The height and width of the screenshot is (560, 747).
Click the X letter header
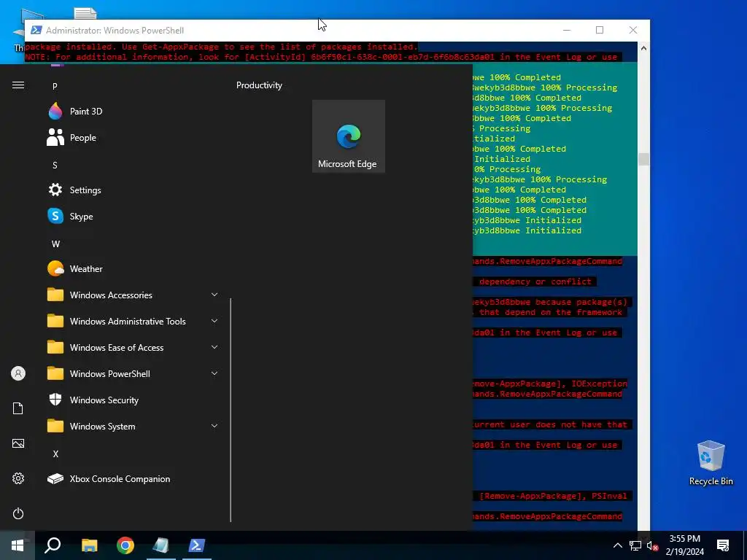[x=55, y=454]
